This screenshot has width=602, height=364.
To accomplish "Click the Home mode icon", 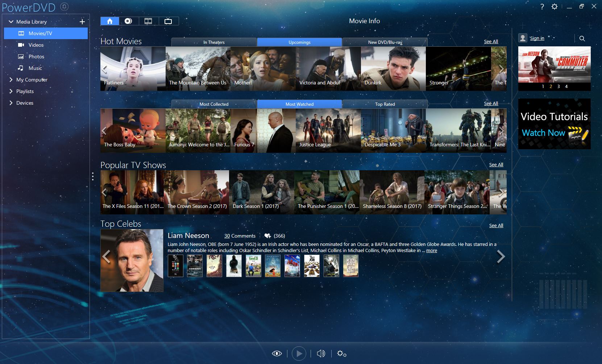I will coord(110,21).
